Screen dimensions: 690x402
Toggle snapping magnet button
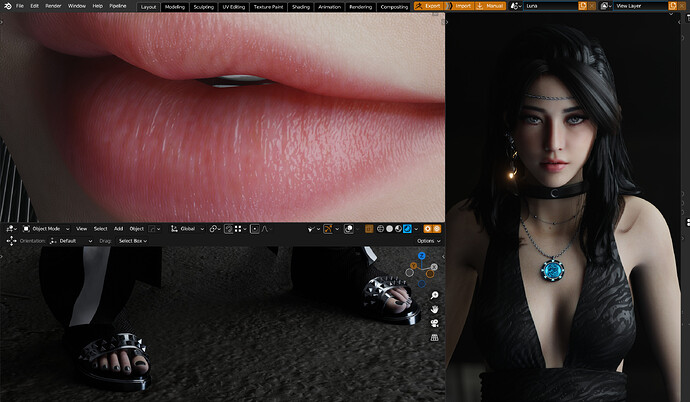(228, 229)
